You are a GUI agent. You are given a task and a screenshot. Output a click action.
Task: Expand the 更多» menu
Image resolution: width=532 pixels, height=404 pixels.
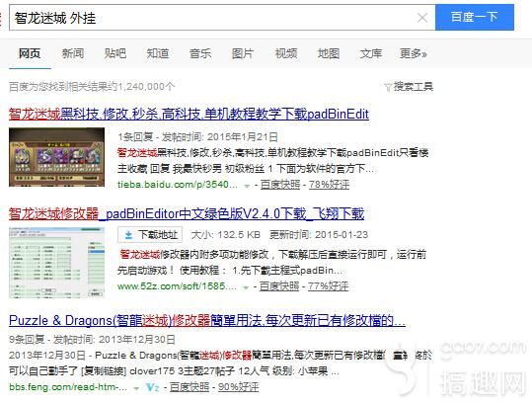(413, 53)
